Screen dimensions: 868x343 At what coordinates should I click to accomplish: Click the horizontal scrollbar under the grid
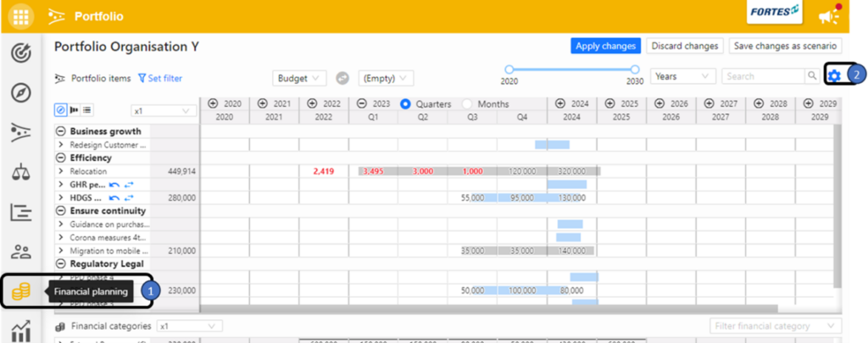(x=489, y=308)
